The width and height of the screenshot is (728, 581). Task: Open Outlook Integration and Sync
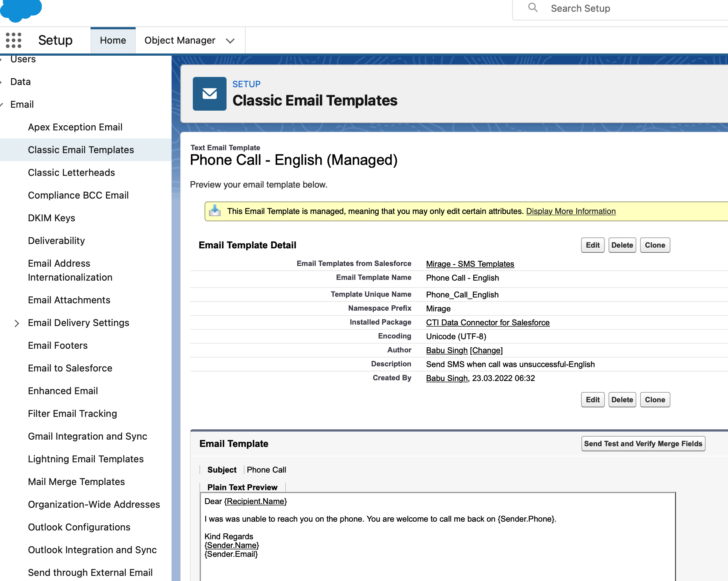(x=92, y=550)
